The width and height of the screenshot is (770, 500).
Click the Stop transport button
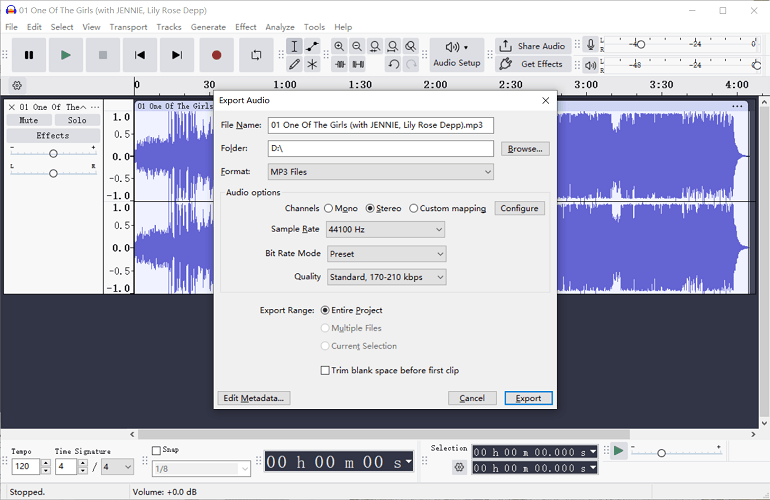103,55
